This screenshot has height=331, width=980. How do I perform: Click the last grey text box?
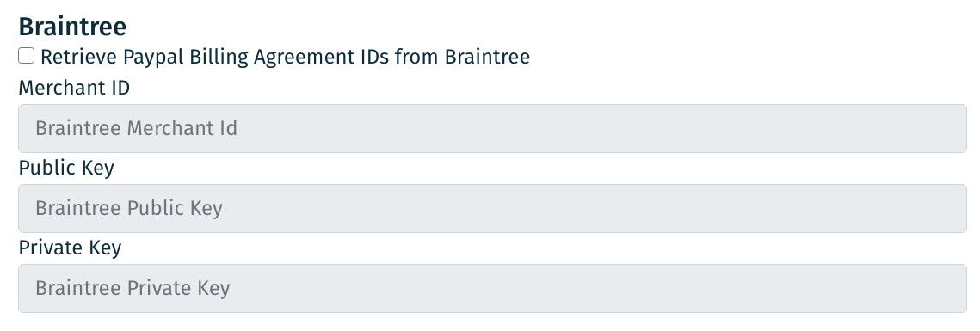coord(492,289)
